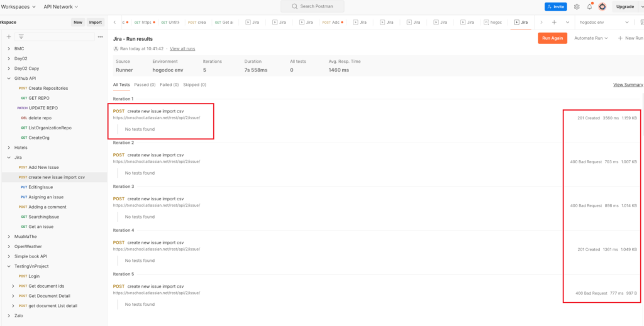Open the GET Get a request tab

pyautogui.click(x=225, y=23)
